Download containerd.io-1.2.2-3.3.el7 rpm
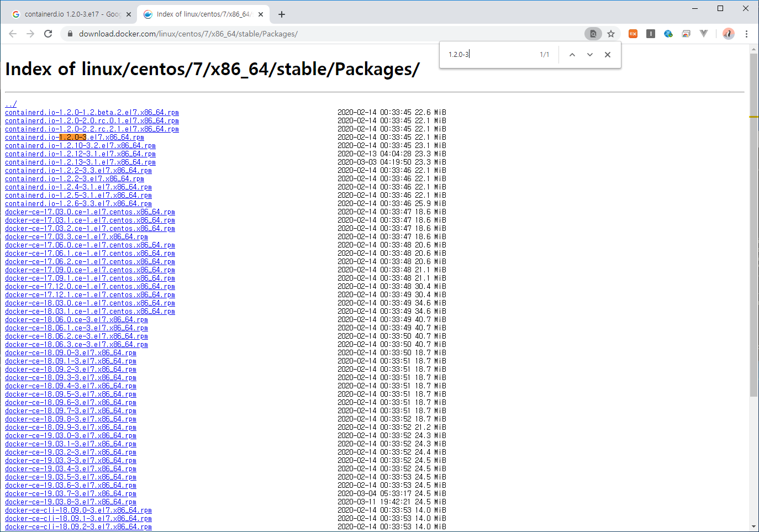The height and width of the screenshot is (532, 759). [x=78, y=170]
